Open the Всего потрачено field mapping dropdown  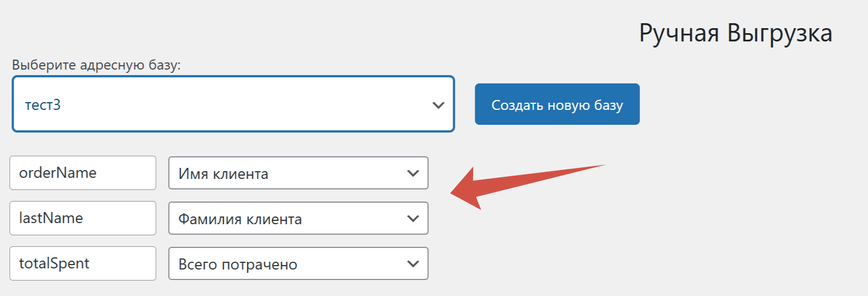coord(298,264)
